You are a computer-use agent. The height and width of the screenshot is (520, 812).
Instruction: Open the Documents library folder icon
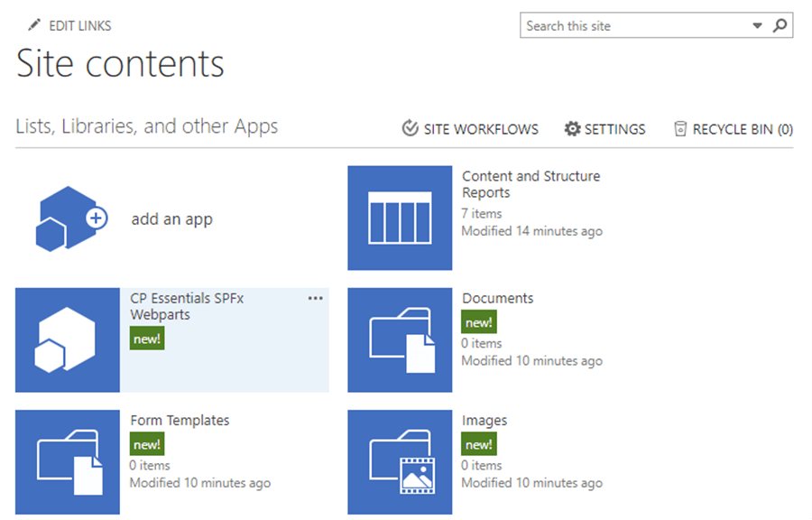399,339
